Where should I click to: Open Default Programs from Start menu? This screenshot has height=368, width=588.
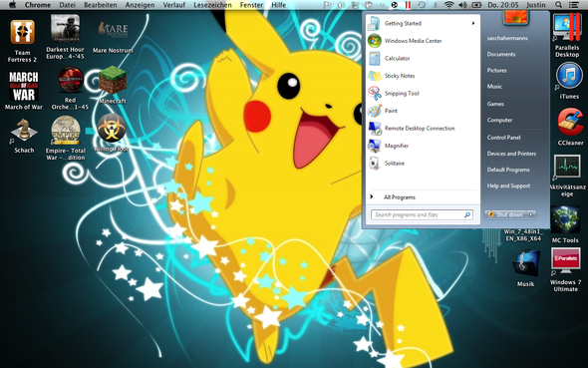[x=508, y=170]
